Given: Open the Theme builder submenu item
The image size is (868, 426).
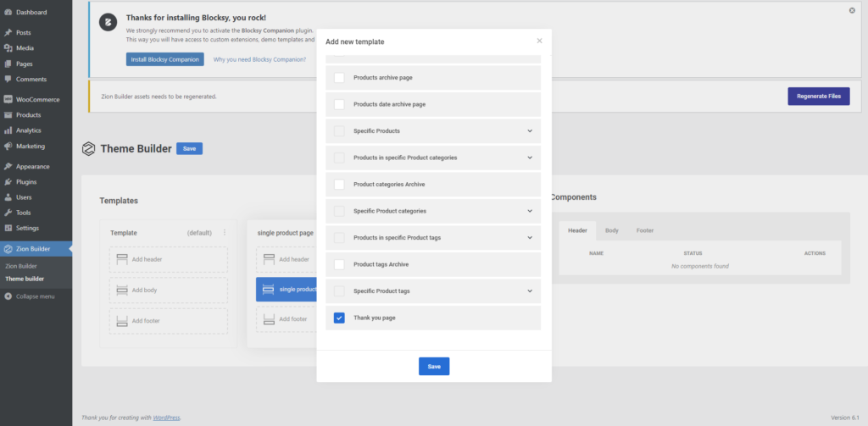Looking at the screenshot, I should [x=25, y=279].
